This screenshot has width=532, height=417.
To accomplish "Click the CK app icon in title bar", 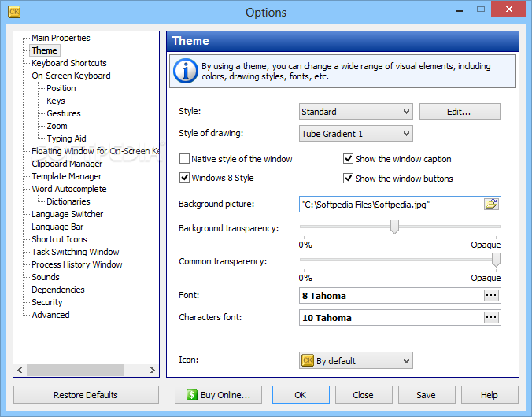I will [14, 12].
